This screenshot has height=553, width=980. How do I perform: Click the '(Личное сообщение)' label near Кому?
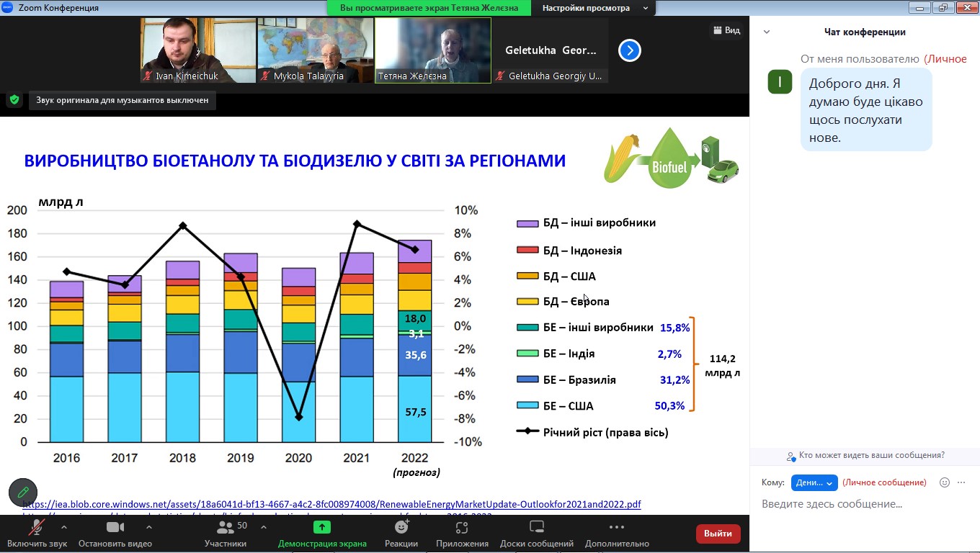point(884,482)
